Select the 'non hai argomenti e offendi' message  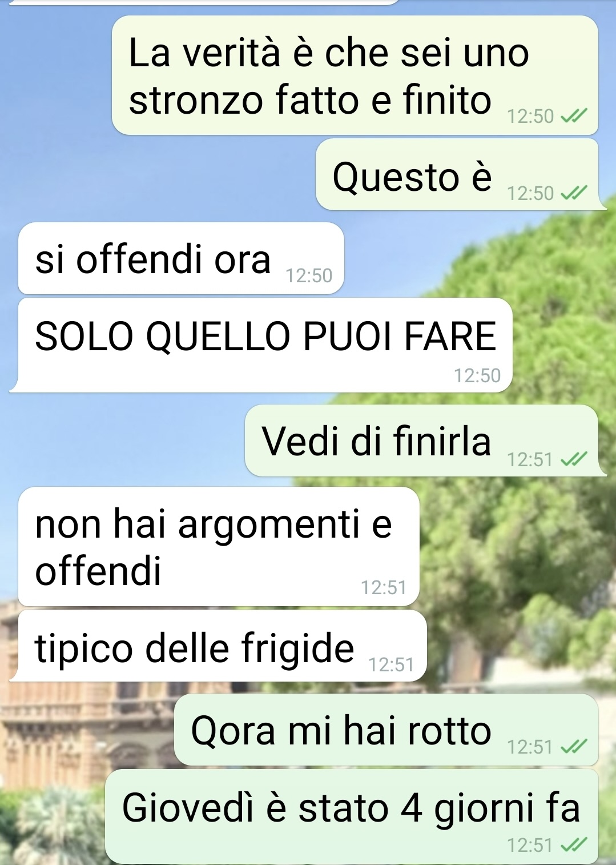tap(219, 546)
